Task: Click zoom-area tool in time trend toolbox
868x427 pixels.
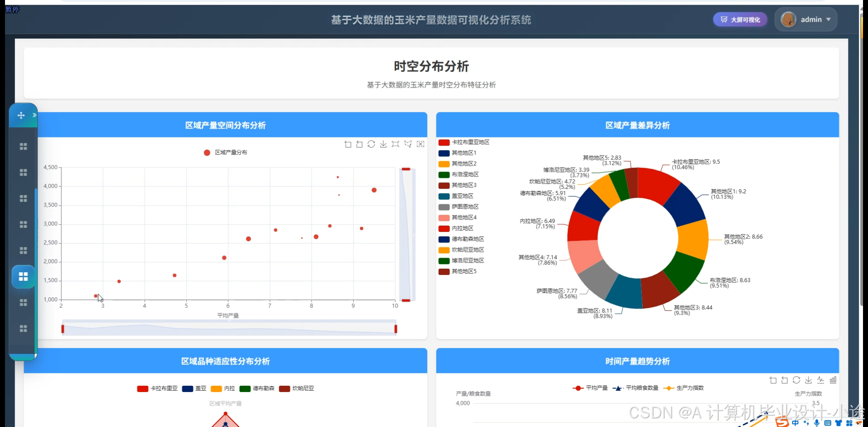Action: pos(773,380)
